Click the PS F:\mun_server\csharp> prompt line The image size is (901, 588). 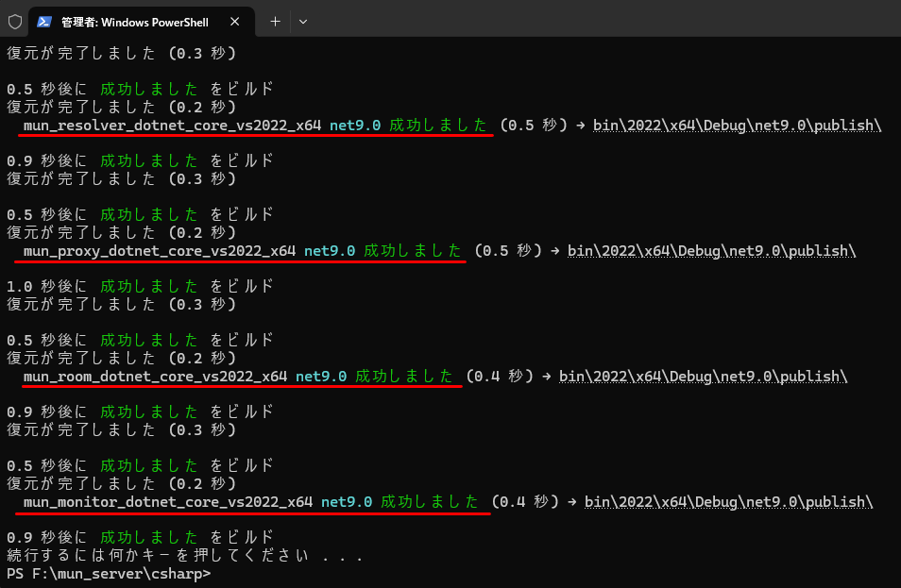pos(109,573)
